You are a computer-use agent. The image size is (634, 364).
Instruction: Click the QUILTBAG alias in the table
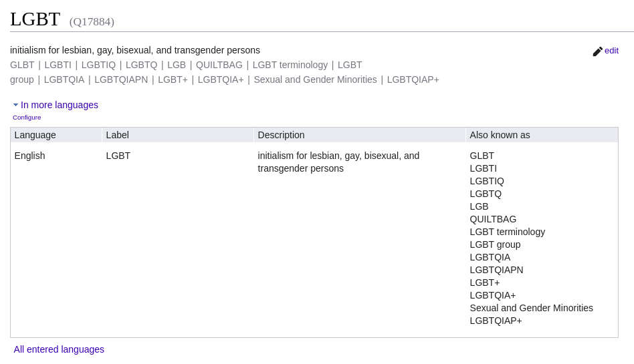click(493, 219)
